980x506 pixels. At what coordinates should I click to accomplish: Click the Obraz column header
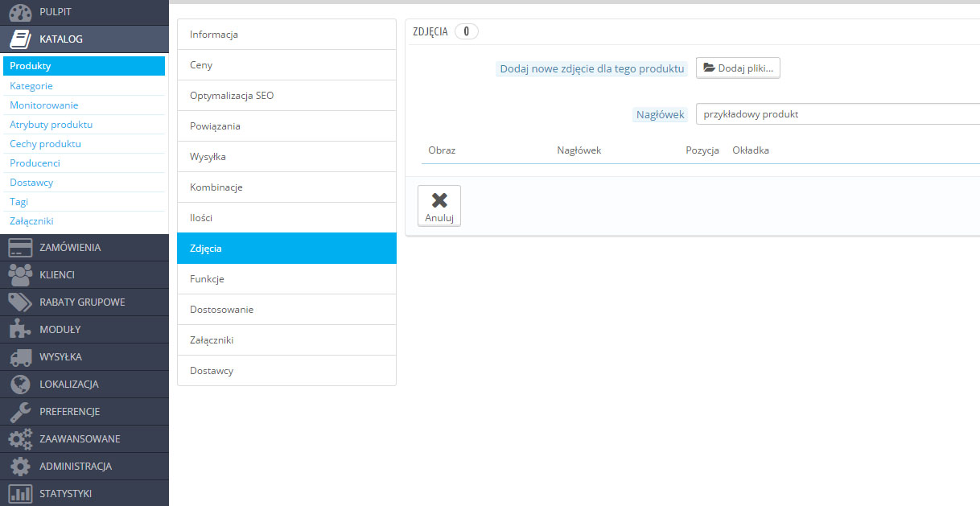pos(442,150)
